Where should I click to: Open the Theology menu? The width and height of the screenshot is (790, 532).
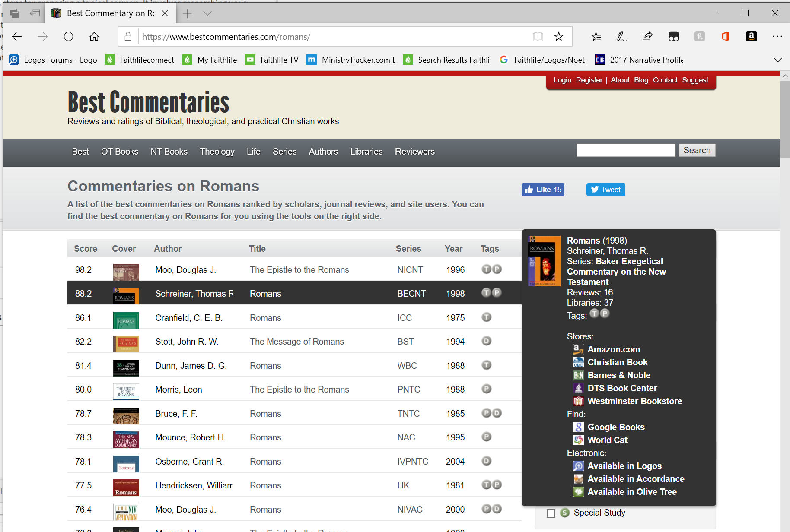pyautogui.click(x=217, y=152)
